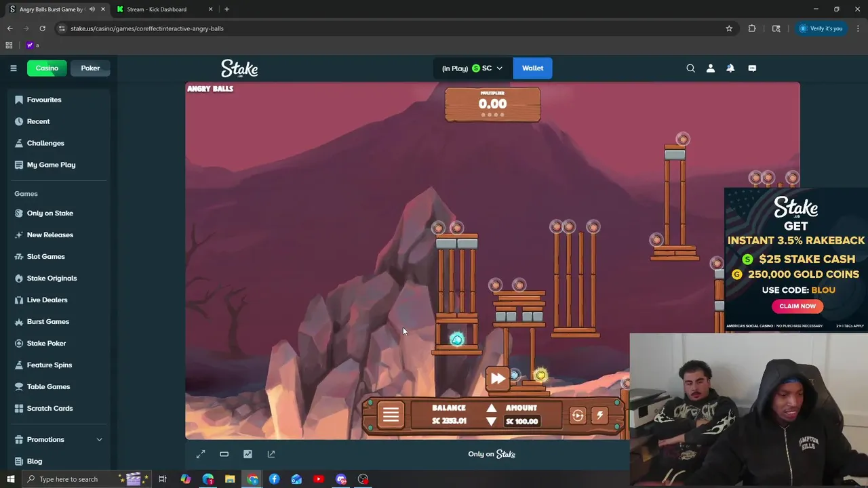Close the Angry Balls browser tab
Viewport: 868px width, 488px height.
click(x=103, y=9)
